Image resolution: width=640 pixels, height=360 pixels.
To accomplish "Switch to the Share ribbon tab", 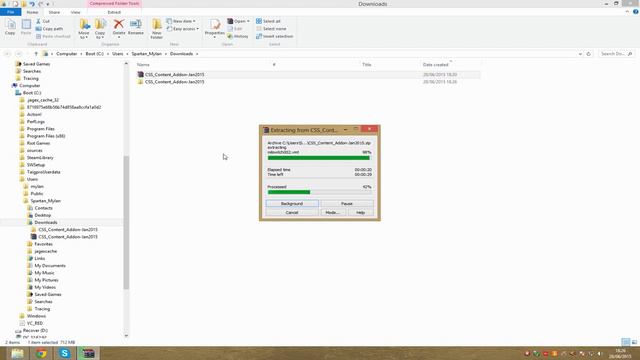I will point(54,12).
